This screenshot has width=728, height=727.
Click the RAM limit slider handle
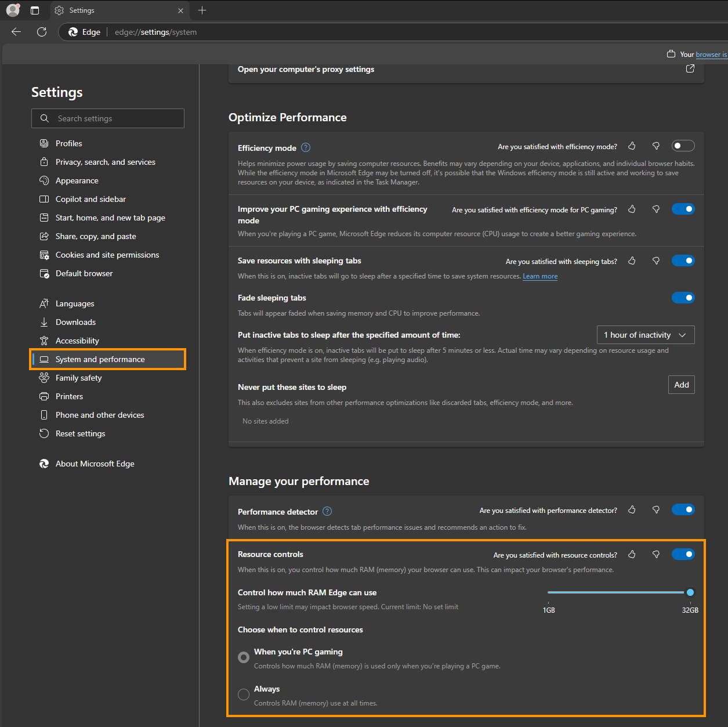[690, 592]
